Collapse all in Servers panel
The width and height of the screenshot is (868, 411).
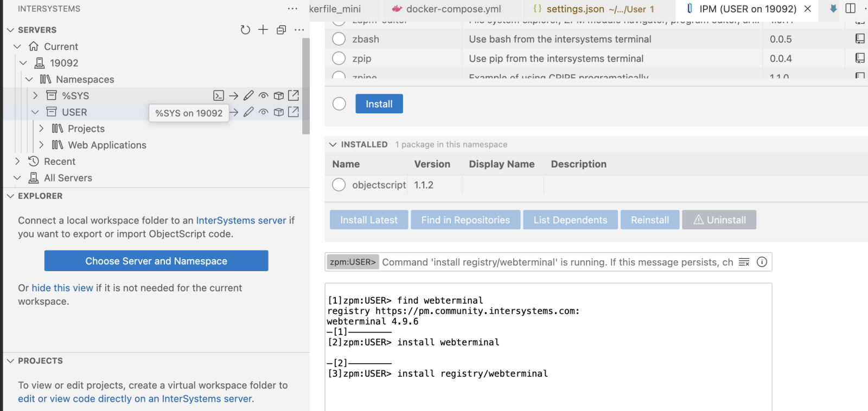[281, 30]
